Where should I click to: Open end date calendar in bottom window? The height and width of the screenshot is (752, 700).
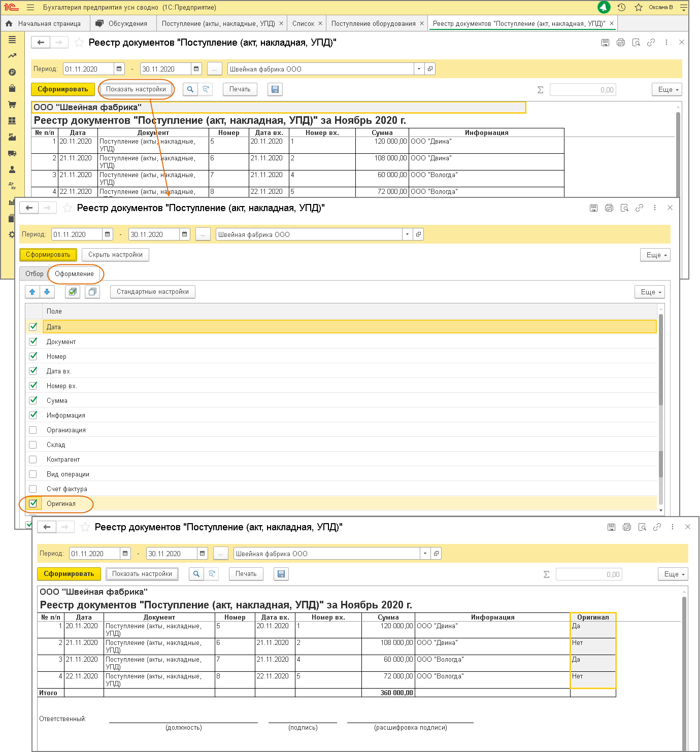click(x=202, y=554)
